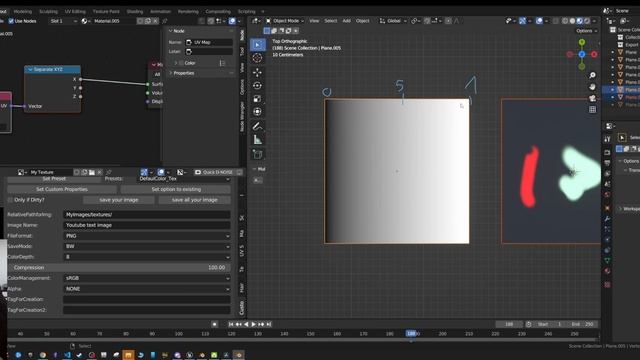Click the Image Name text field
This screenshot has height=360, width=640.
pos(147,225)
